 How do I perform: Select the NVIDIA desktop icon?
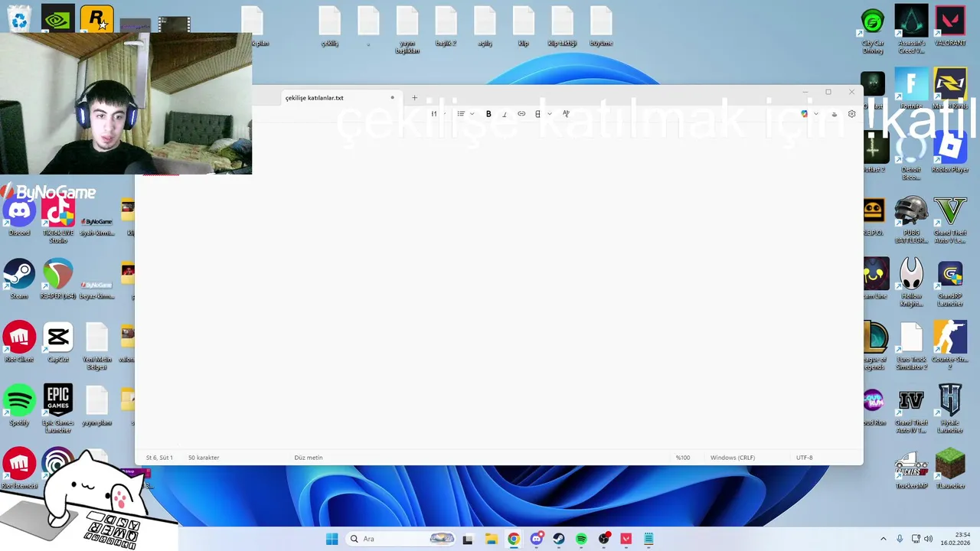tap(58, 19)
